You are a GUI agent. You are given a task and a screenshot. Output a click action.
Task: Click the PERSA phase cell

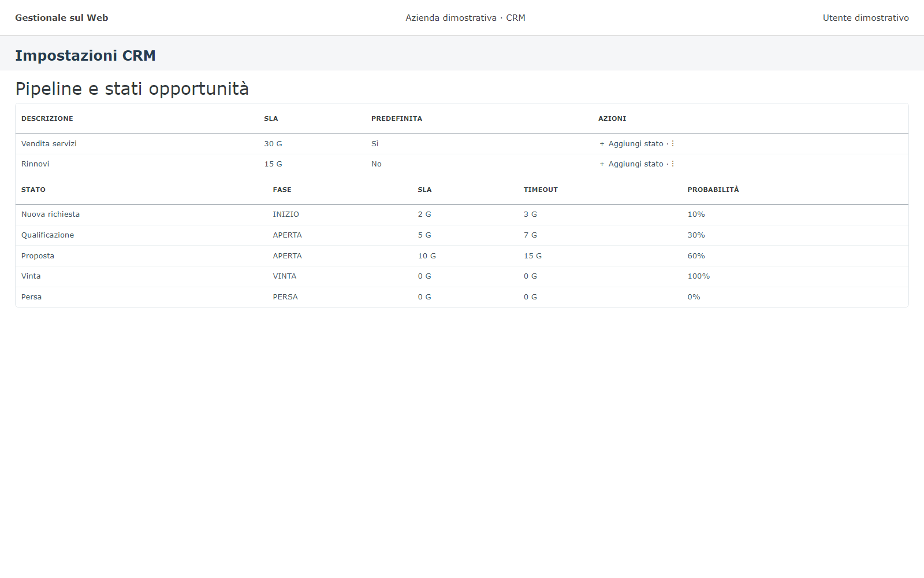[x=285, y=297]
